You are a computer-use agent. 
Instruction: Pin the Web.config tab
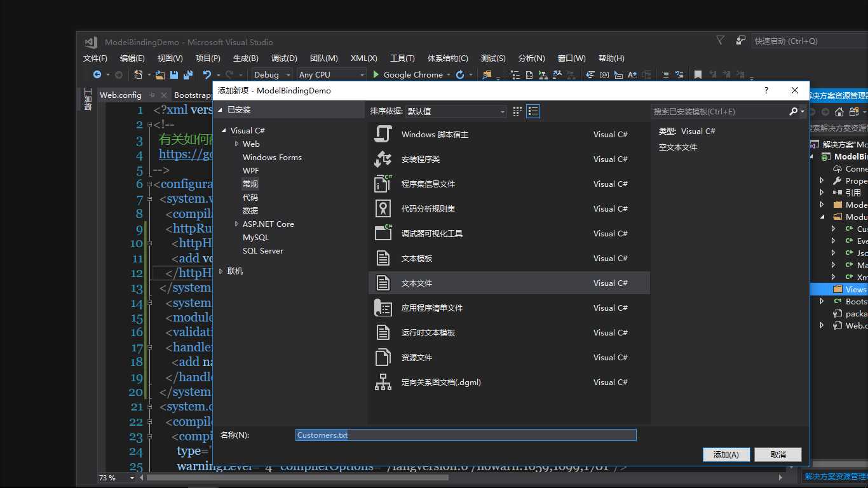(153, 95)
